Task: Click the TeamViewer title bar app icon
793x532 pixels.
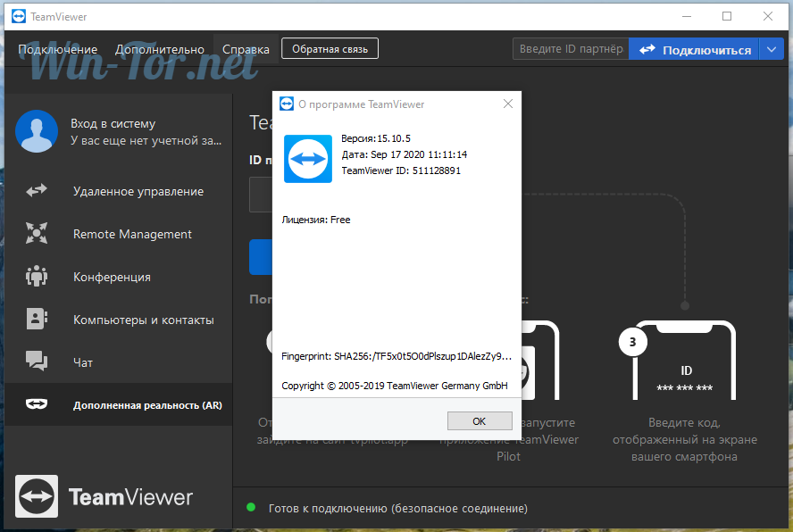Action: [x=19, y=16]
